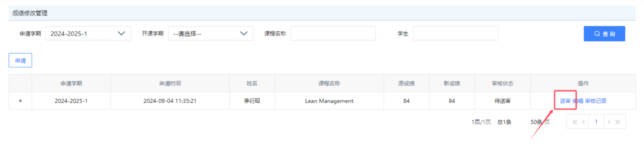Go to the previous results page
This screenshot has height=164, width=644.
click(x=583, y=122)
